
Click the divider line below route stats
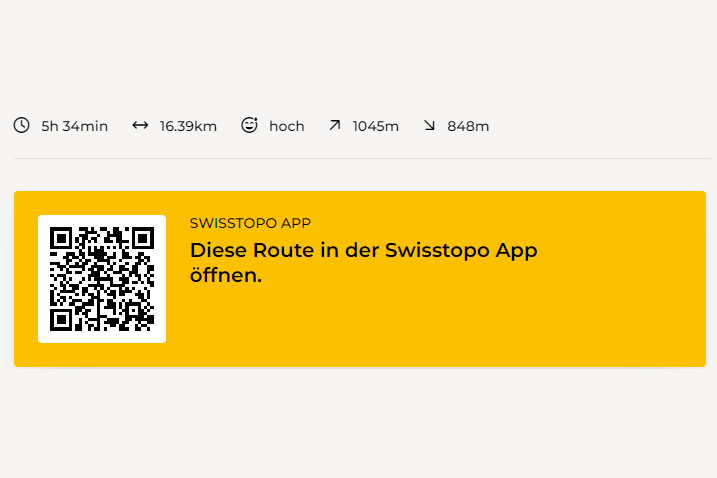[x=360, y=158]
